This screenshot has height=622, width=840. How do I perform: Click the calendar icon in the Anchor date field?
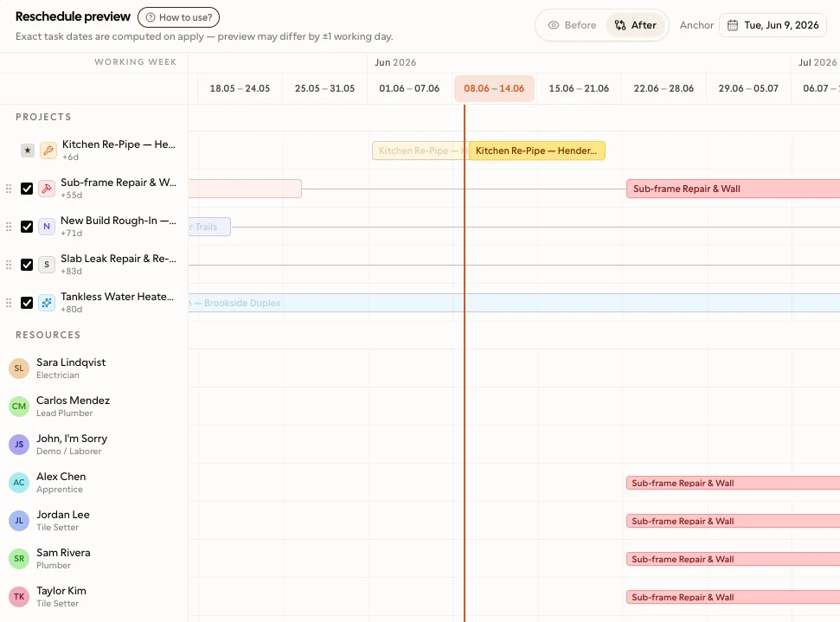[x=733, y=25]
